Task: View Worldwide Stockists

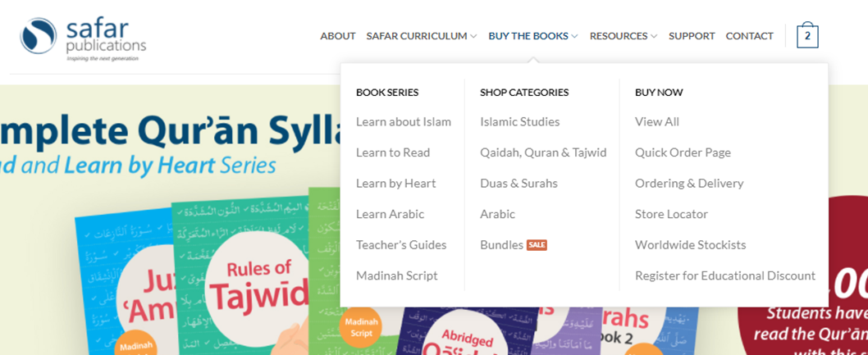Action: [690, 245]
